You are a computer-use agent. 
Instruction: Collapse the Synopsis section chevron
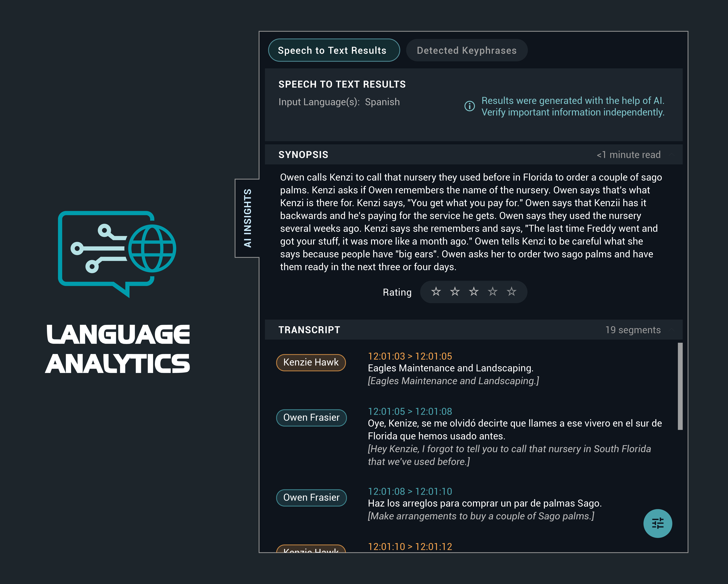click(672, 155)
